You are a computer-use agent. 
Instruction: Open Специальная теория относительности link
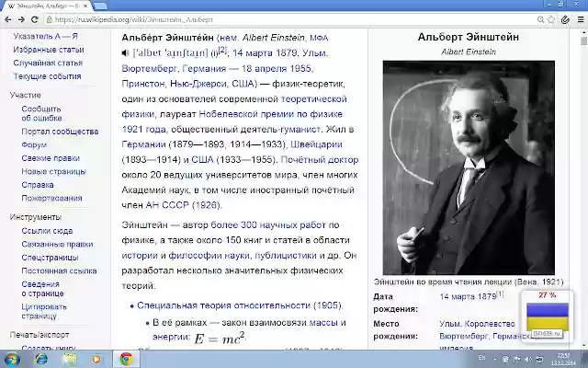click(223, 305)
